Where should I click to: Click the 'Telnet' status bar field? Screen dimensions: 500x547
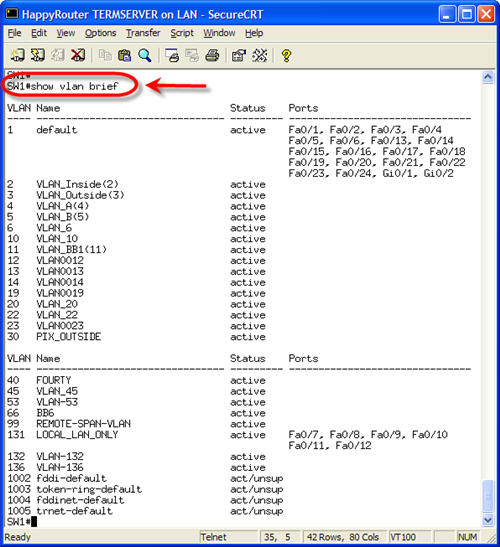click(x=229, y=537)
